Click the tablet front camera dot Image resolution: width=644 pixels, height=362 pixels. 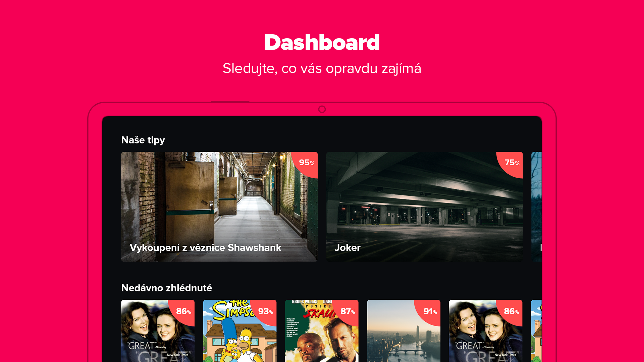pos(322,109)
